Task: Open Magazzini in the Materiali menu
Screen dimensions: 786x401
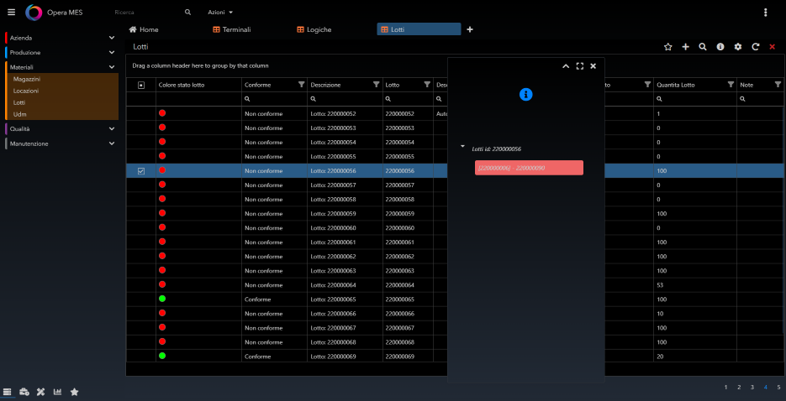Action: pos(27,79)
